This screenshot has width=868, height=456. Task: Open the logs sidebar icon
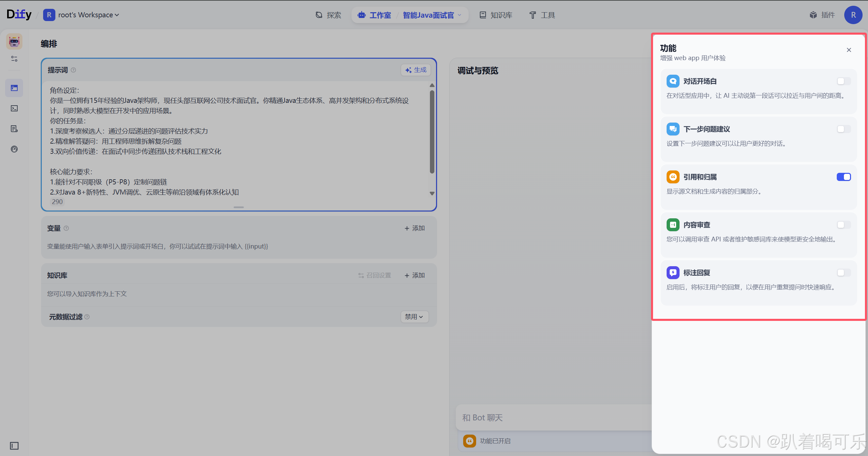pos(14,129)
